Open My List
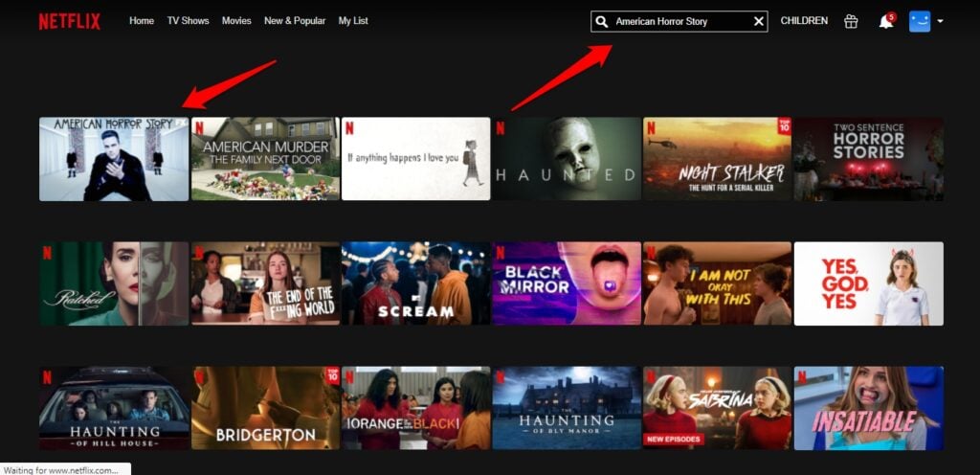The height and width of the screenshot is (475, 980). point(353,21)
